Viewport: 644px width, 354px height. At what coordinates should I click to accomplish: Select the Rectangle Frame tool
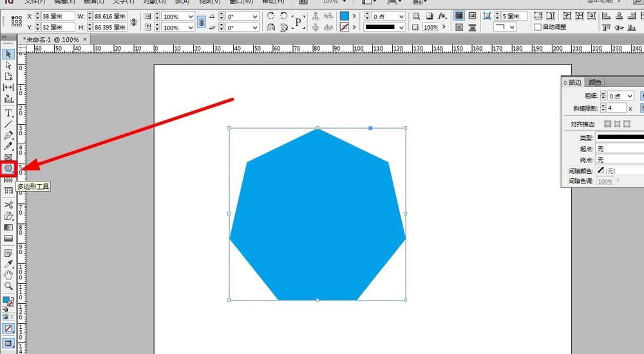click(x=8, y=157)
